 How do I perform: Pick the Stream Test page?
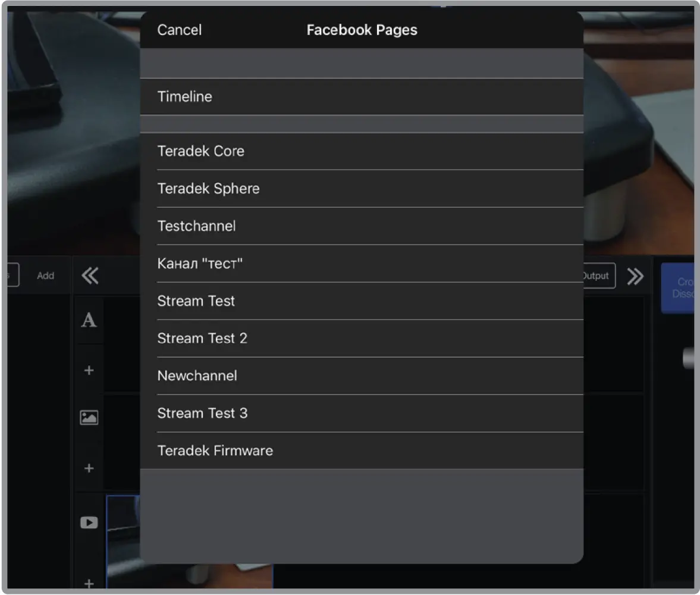[x=362, y=301]
